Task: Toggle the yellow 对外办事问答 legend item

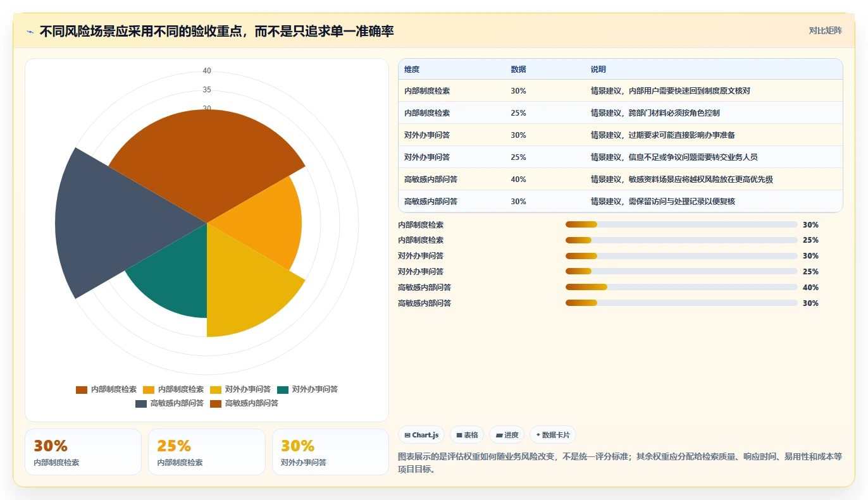Action: click(x=240, y=389)
